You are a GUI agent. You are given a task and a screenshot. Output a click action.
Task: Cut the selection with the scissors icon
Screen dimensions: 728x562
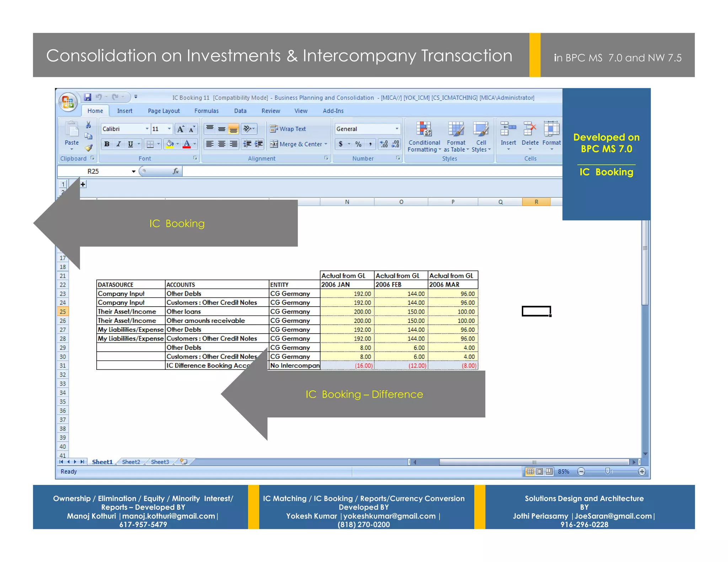[x=89, y=125]
